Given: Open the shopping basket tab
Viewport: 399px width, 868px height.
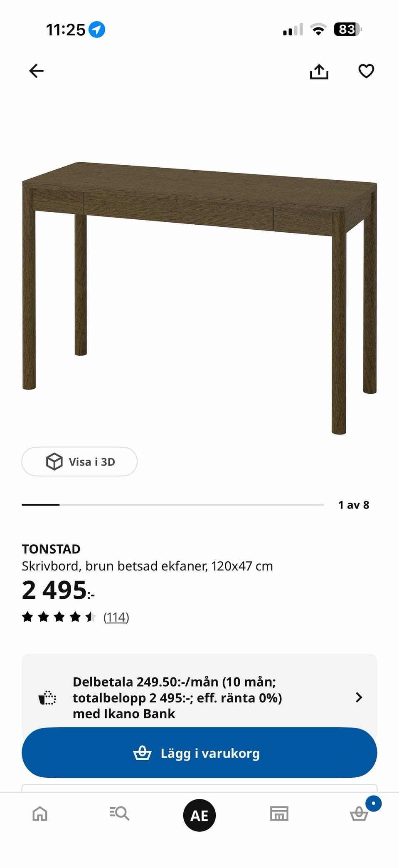Looking at the screenshot, I should click(x=359, y=813).
